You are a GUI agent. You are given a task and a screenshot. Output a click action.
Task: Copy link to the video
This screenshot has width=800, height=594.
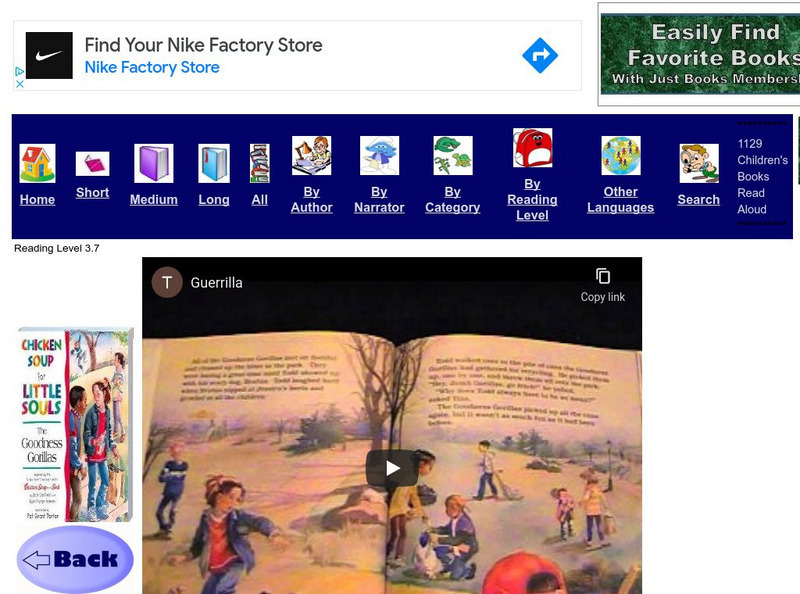pyautogui.click(x=603, y=286)
